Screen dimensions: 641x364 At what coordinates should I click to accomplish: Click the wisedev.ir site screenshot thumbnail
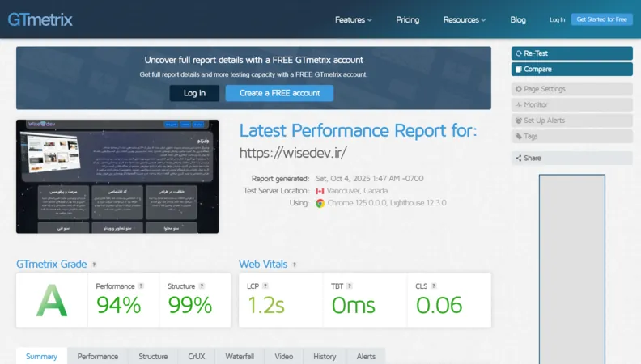click(117, 176)
